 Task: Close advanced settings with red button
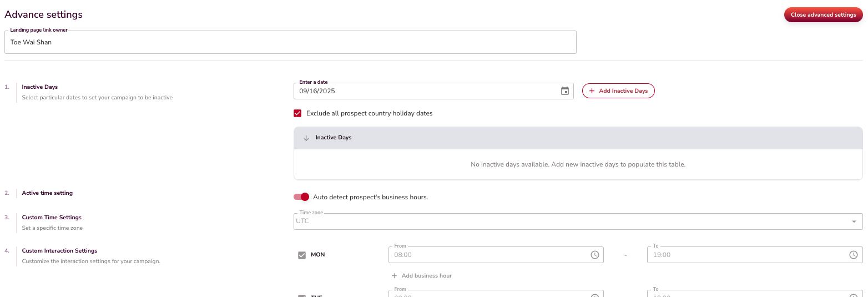click(x=823, y=15)
